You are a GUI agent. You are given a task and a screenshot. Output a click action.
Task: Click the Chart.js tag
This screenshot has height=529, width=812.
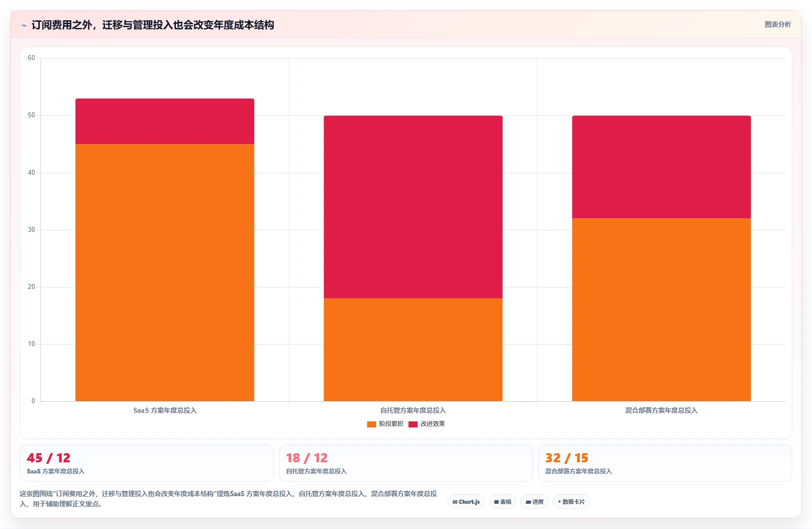point(466,502)
